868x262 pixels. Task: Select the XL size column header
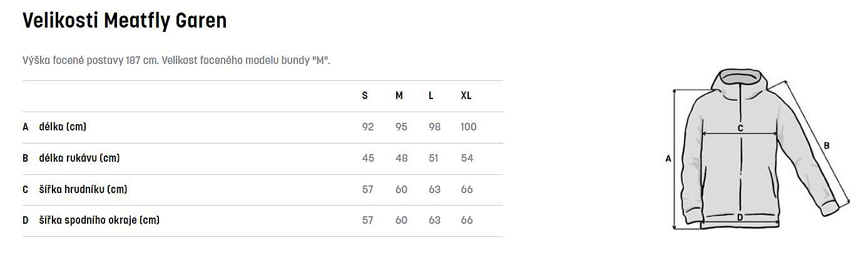[466, 96]
